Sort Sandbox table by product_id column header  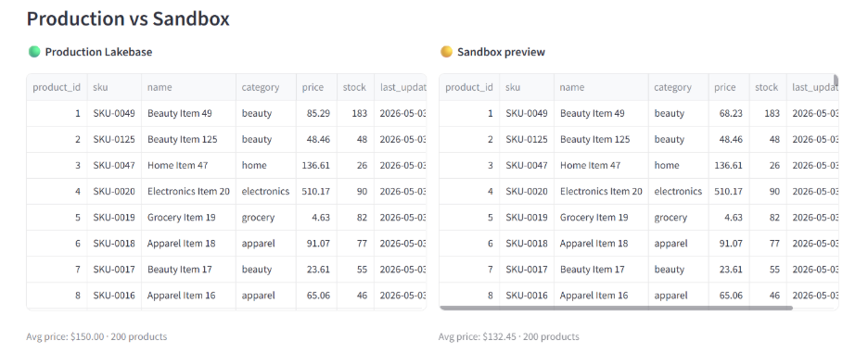(469, 87)
